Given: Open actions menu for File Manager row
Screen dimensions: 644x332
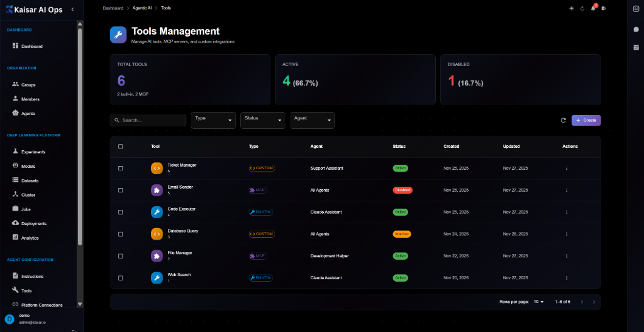Looking at the screenshot, I should coord(567,256).
